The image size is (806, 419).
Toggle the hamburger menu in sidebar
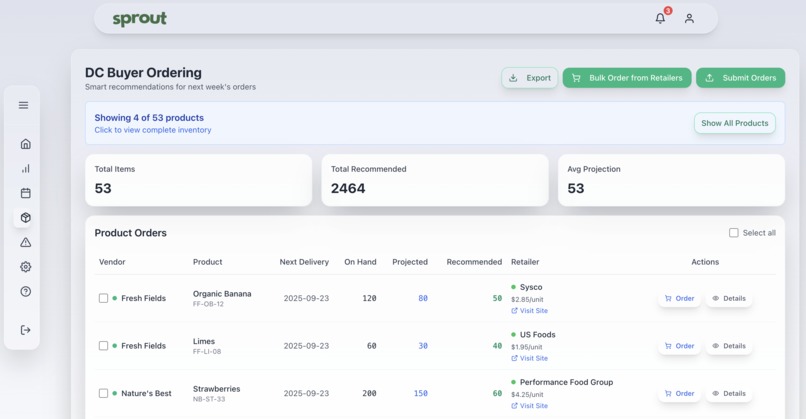tap(24, 105)
